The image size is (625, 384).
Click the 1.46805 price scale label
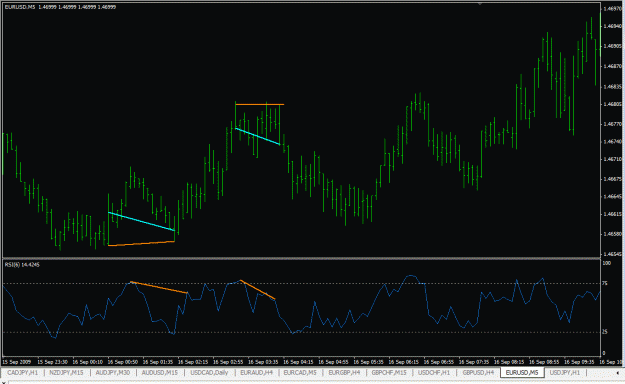pyautogui.click(x=613, y=104)
